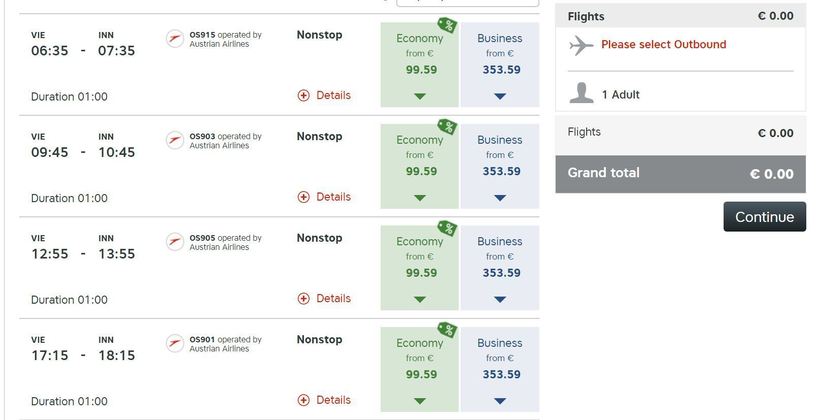Expand the Business fare arrow for the 17:15 flight
Screen dimensions: 820x420
(x=500, y=401)
